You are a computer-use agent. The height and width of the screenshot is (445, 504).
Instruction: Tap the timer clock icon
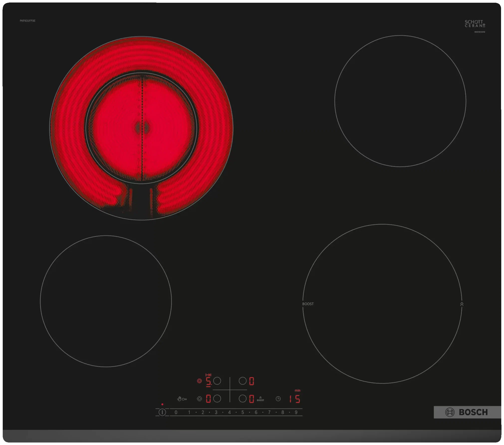278,399
